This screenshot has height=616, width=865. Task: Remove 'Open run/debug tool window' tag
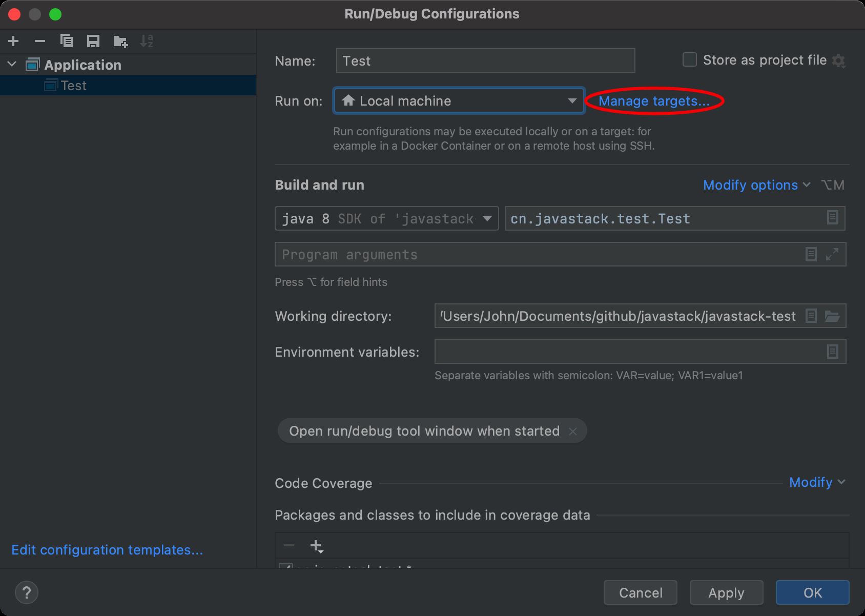(x=573, y=432)
